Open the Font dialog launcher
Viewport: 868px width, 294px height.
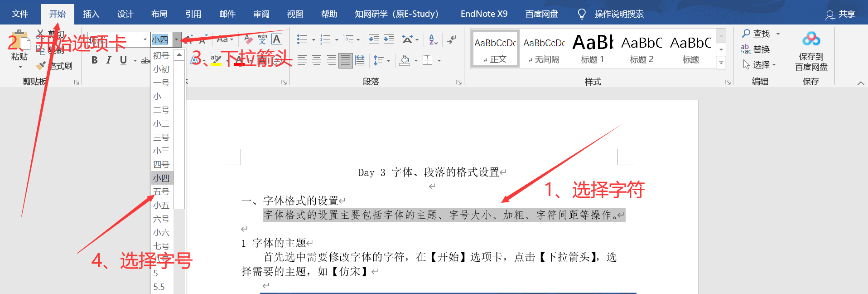coord(284,82)
